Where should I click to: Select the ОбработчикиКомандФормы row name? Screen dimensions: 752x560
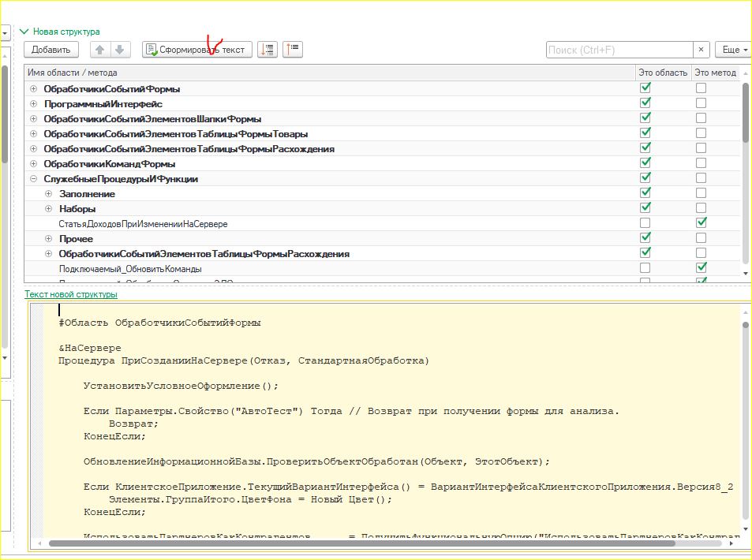110,164
